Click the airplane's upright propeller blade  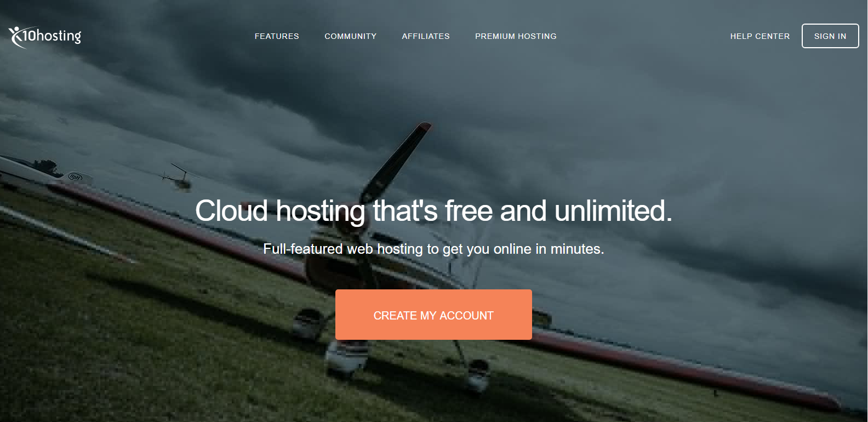pos(396,159)
